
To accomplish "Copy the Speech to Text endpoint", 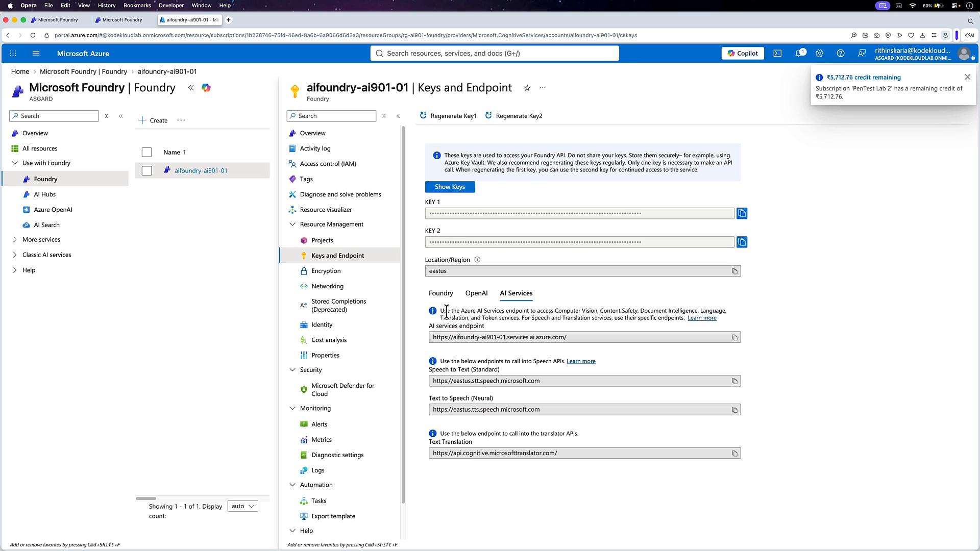I will coord(734,381).
